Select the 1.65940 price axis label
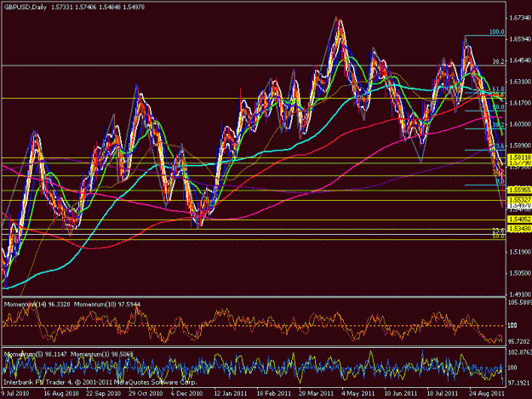Viewport: 532px width, 399px height. pos(520,39)
